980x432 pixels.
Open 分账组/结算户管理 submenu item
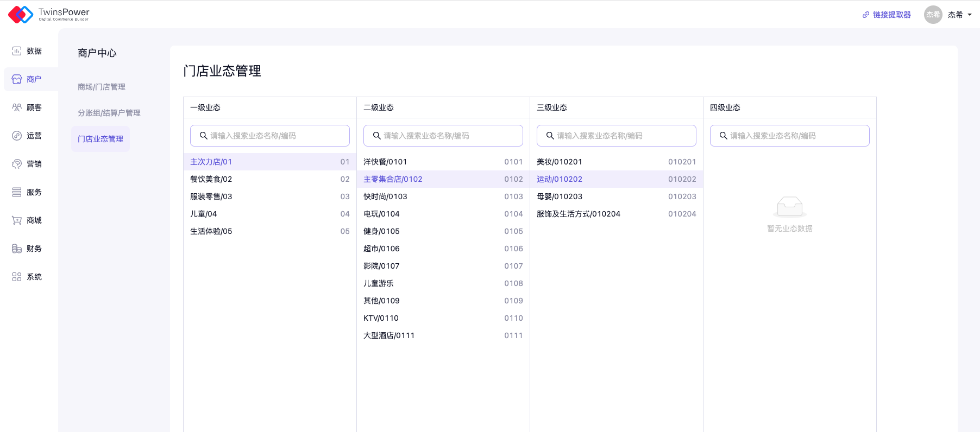tap(109, 113)
